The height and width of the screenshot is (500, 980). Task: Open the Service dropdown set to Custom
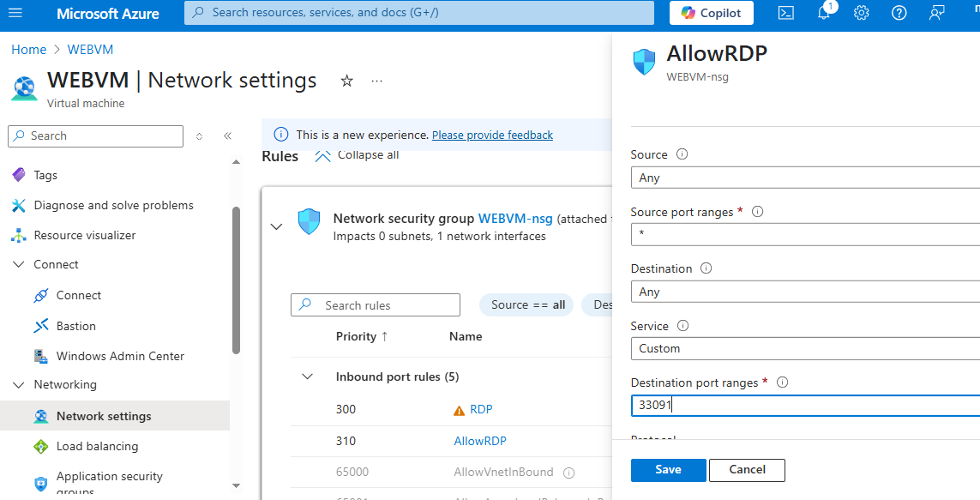coord(806,349)
